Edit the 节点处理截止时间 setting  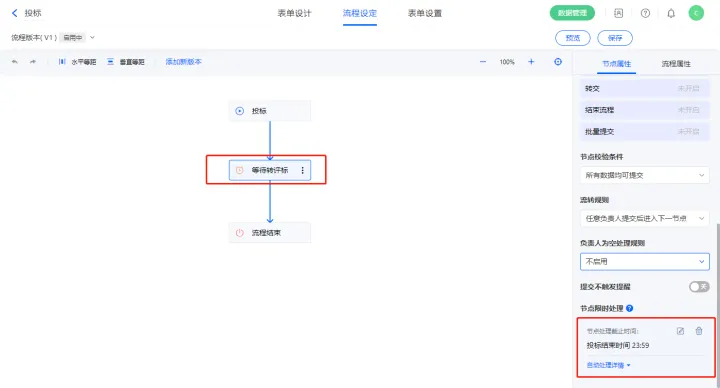click(681, 331)
